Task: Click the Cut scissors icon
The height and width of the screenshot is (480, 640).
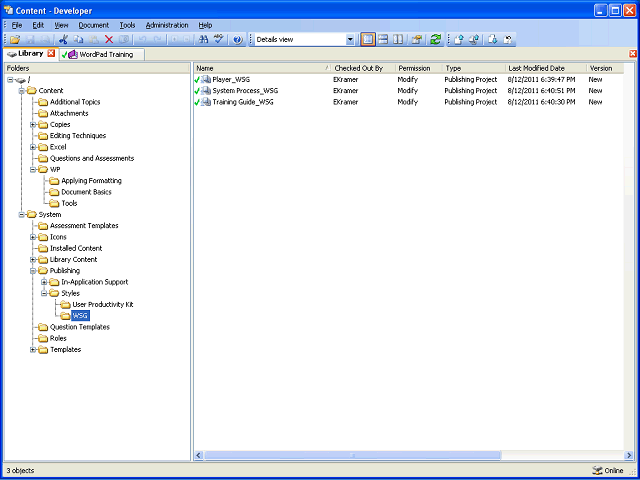Action: [x=63, y=40]
